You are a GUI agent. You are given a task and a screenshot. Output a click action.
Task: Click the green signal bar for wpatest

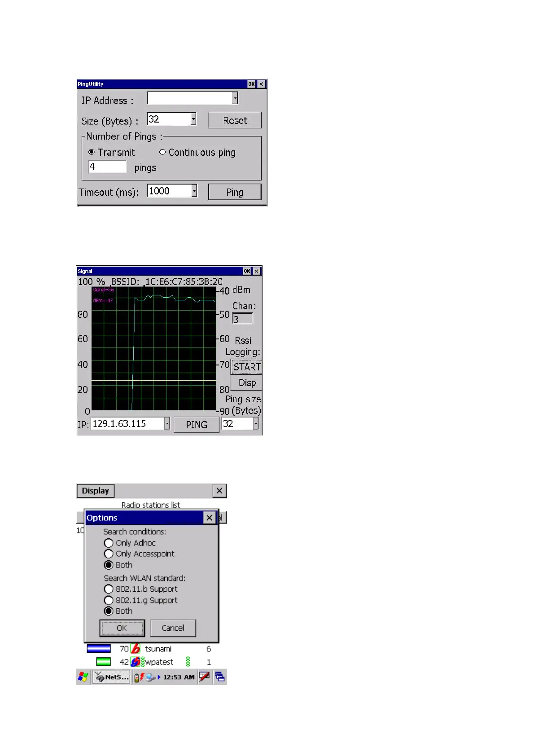pos(103,662)
